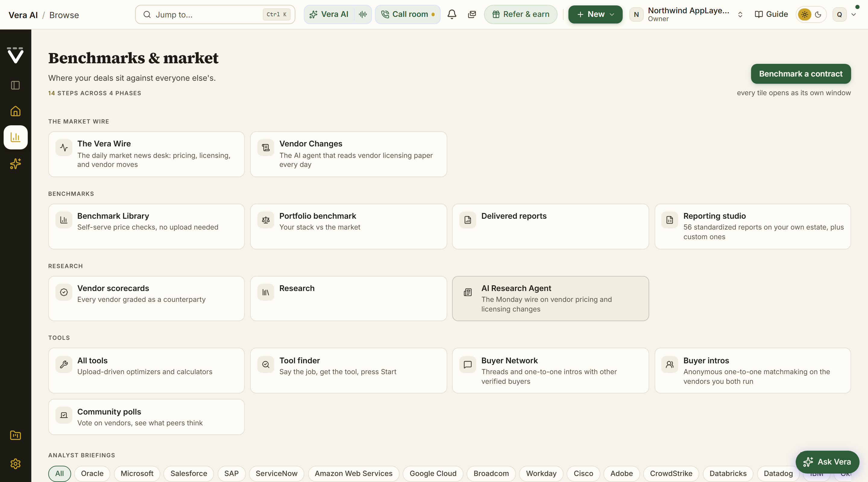Focus the Jump to search field
The image size is (868, 482).
point(215,14)
